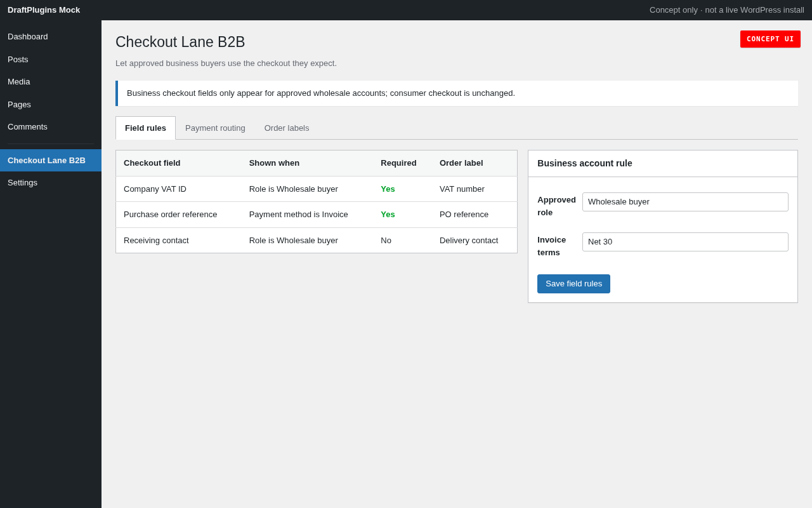Viewport: 812px width, 508px height.
Task: Open the Dashboard sidebar item
Action: click(51, 37)
